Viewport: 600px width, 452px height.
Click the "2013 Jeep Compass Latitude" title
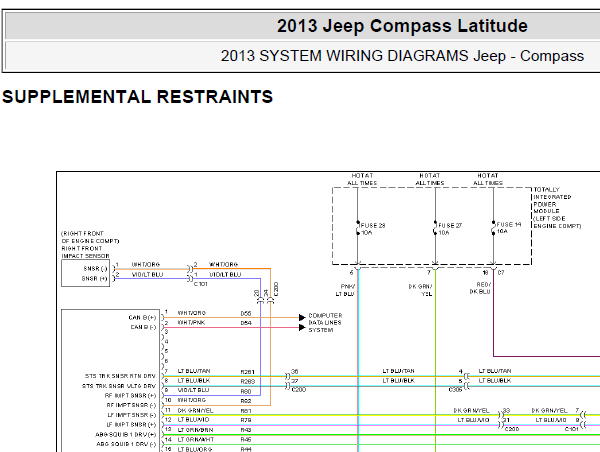pyautogui.click(x=402, y=26)
